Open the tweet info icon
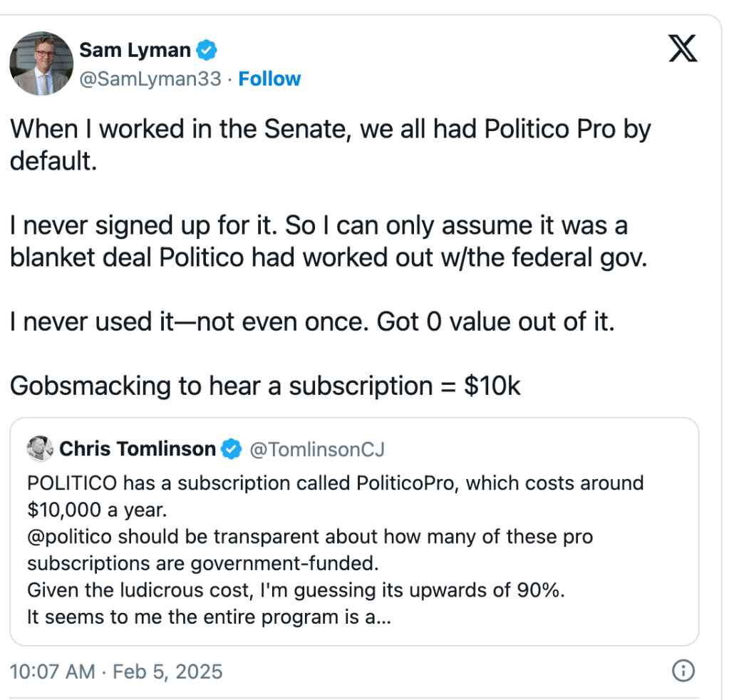This screenshot has height=700, width=729. coord(683,671)
